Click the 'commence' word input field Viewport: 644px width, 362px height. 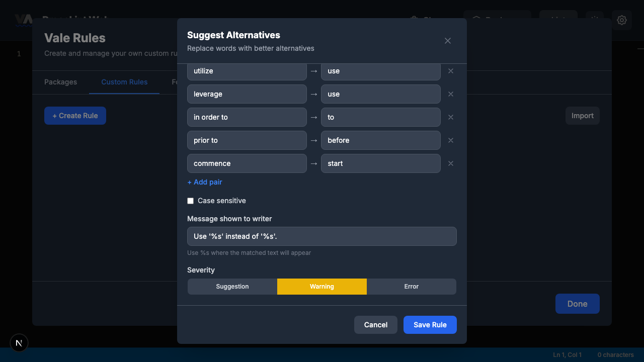(247, 163)
